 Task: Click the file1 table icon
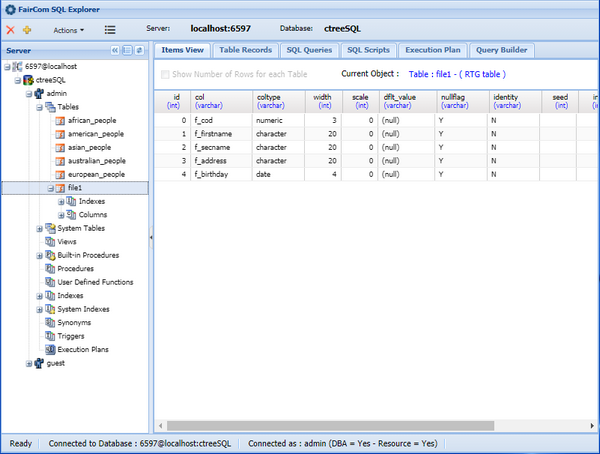[60, 188]
